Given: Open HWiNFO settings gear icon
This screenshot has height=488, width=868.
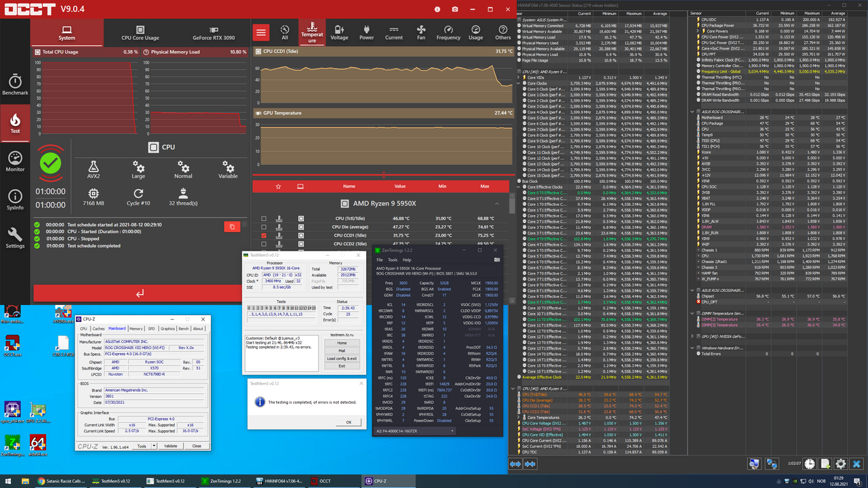Looking at the screenshot, I should point(841,464).
